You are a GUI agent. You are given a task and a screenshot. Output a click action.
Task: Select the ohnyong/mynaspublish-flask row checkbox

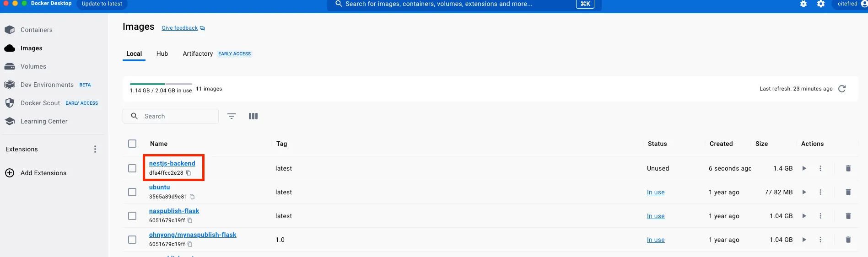click(132, 240)
